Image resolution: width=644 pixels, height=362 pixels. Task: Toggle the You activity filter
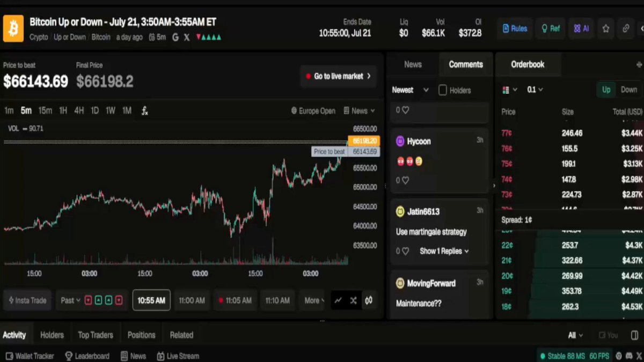tap(608, 335)
